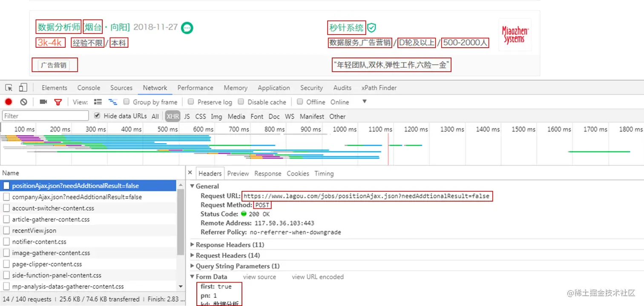Uncheck Hide data URLs
The height and width of the screenshot is (306, 644).
tap(97, 115)
